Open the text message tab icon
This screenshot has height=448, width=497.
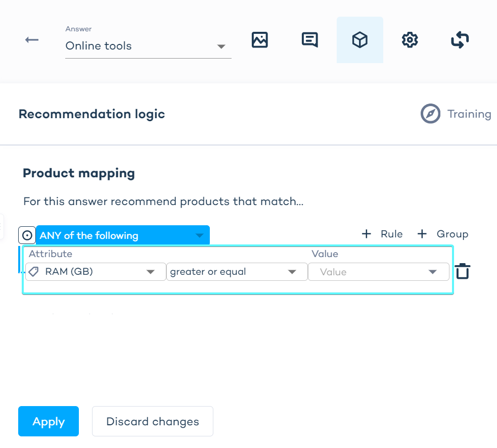click(x=309, y=40)
